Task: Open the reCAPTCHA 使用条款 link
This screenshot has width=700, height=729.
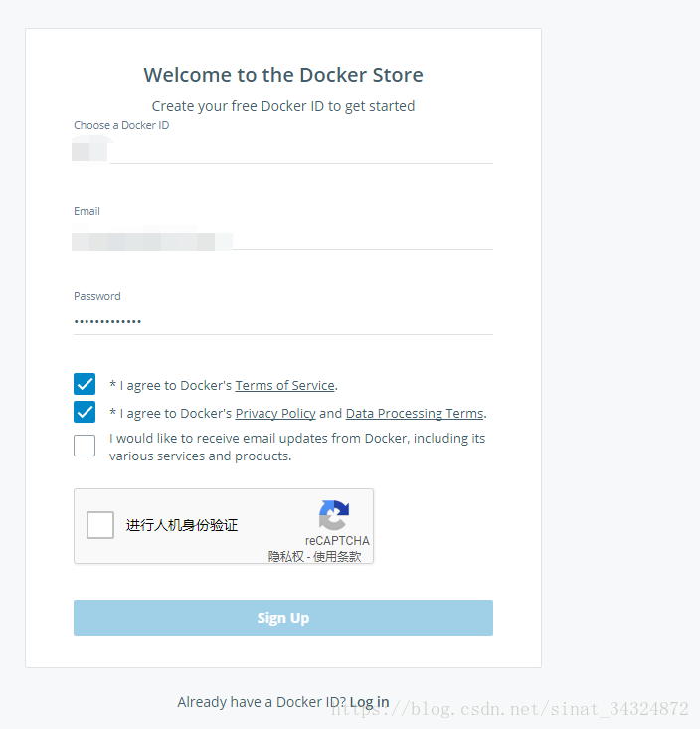Action: click(337, 557)
